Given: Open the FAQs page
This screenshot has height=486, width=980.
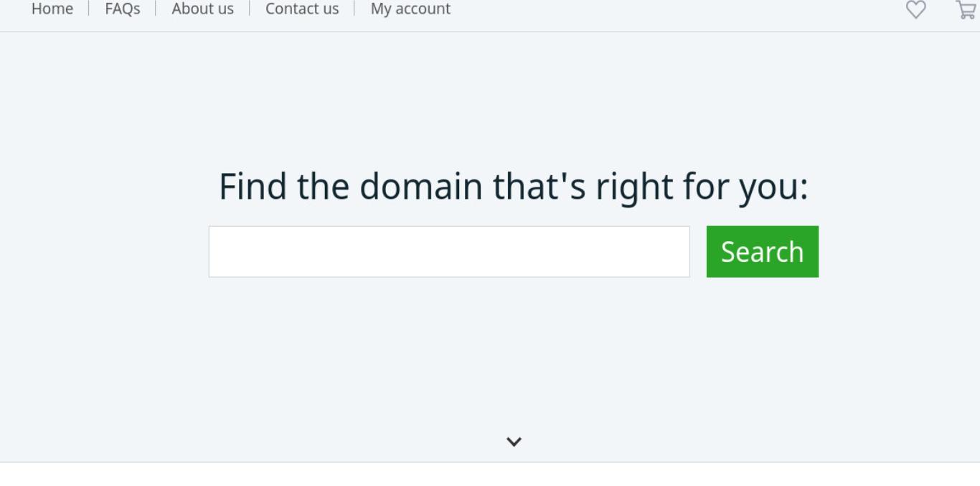Looking at the screenshot, I should click(x=123, y=9).
